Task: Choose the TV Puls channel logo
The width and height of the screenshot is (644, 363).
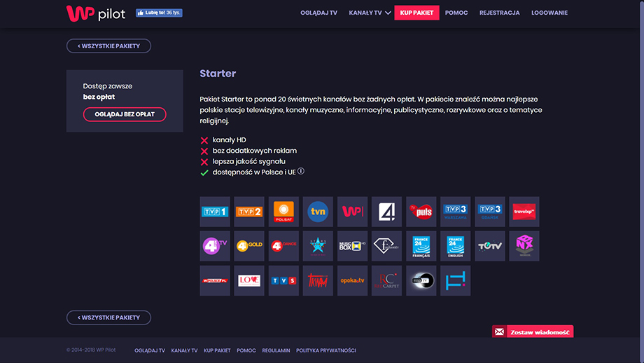Action: click(421, 212)
